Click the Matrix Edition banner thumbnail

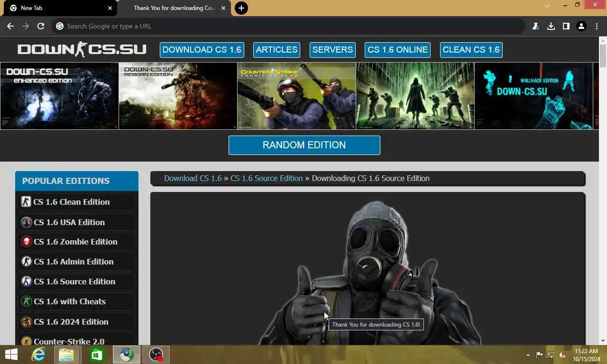click(415, 96)
